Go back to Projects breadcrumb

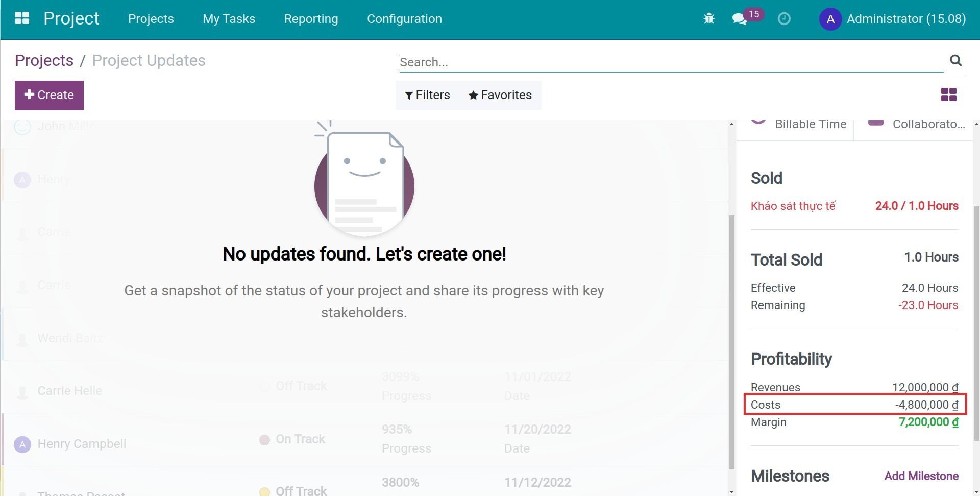click(x=44, y=60)
